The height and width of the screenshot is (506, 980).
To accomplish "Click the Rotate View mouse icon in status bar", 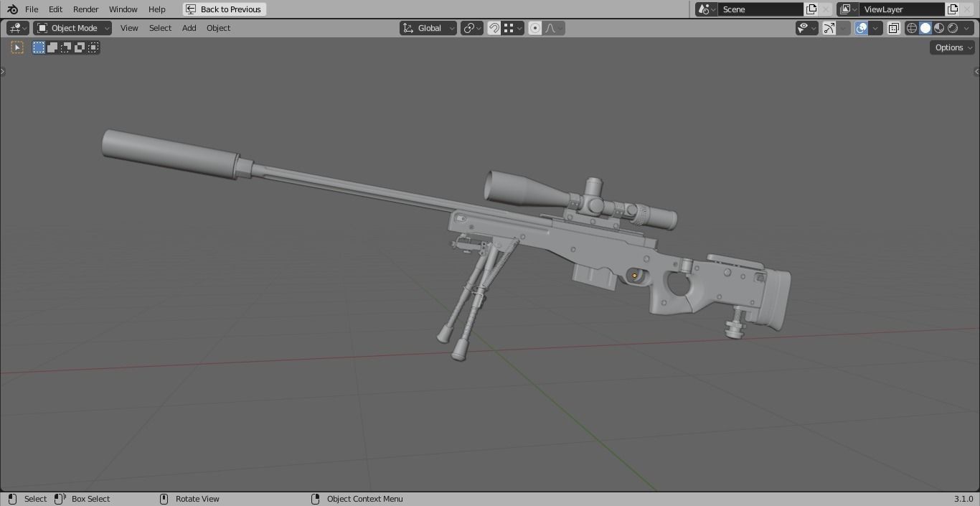I will (164, 499).
